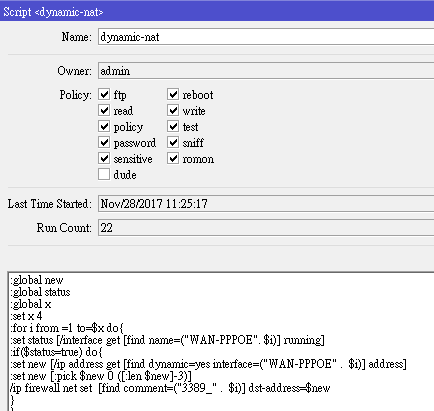This screenshot has width=434, height=411.
Task: Click the ':global status' script line
Action: 40,292
